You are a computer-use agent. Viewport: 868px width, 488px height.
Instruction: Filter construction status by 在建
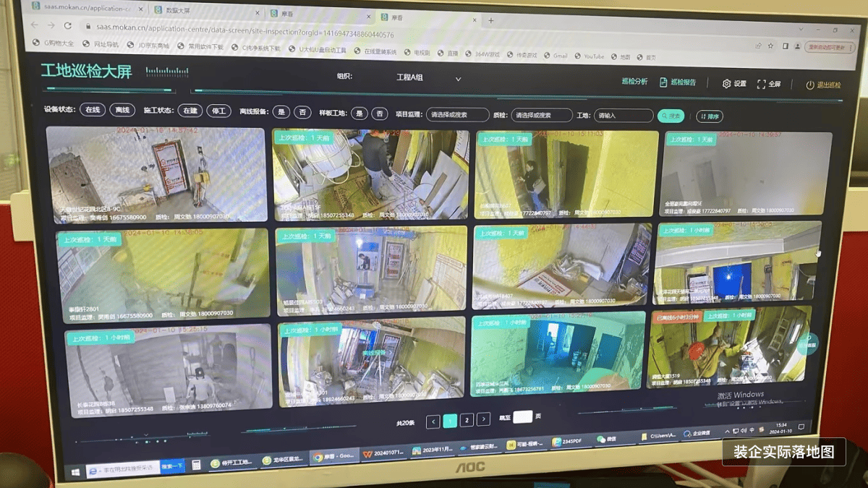[x=190, y=111]
